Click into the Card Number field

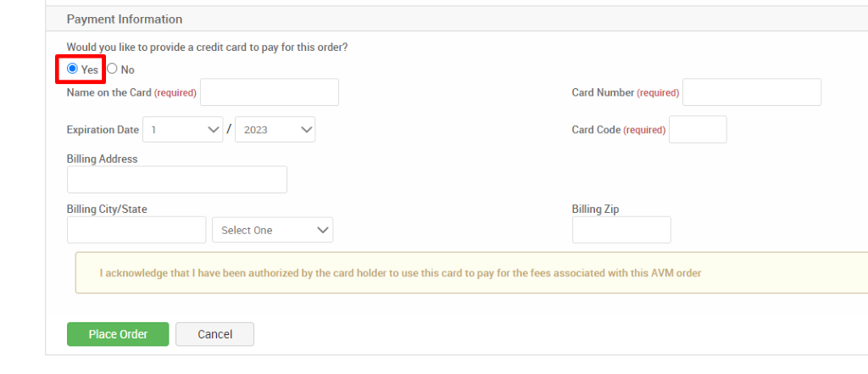point(752,92)
